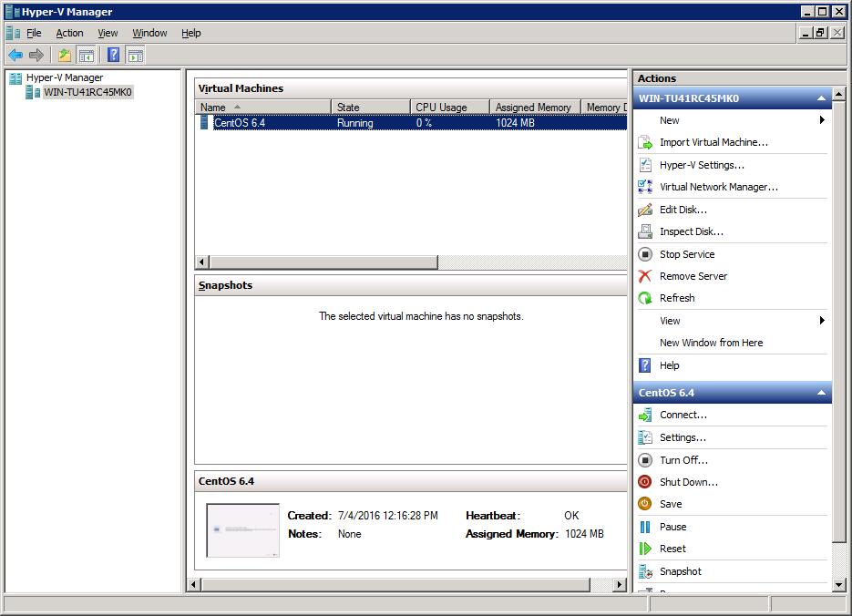Open Hyper-V Settings
Screen dimensions: 852x616
[x=703, y=165]
